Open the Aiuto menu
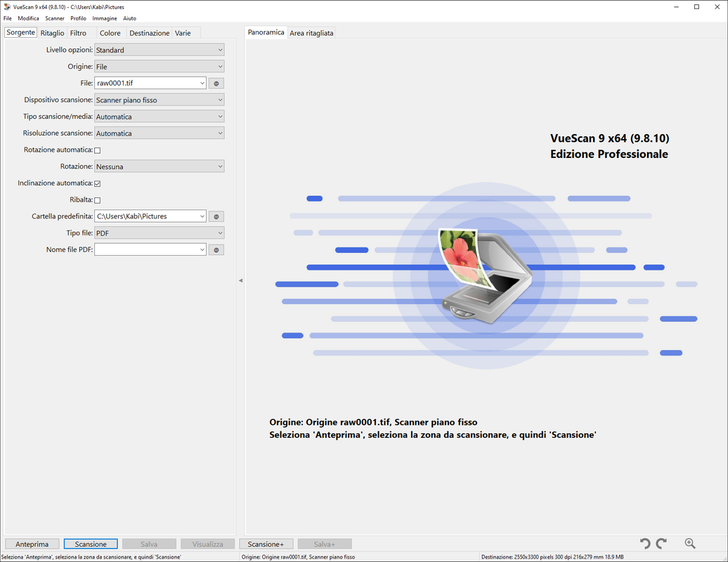This screenshot has width=728, height=562. [129, 18]
